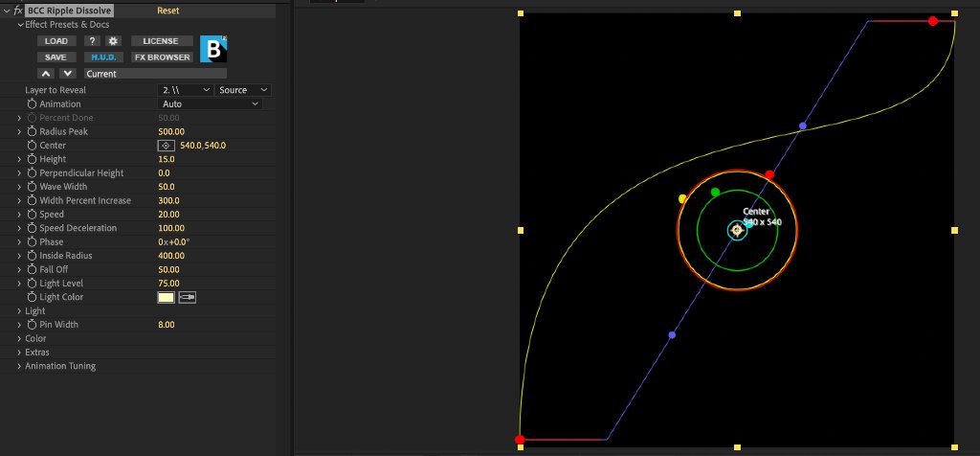Expand the Color group
The image size is (980, 456).
point(19,338)
